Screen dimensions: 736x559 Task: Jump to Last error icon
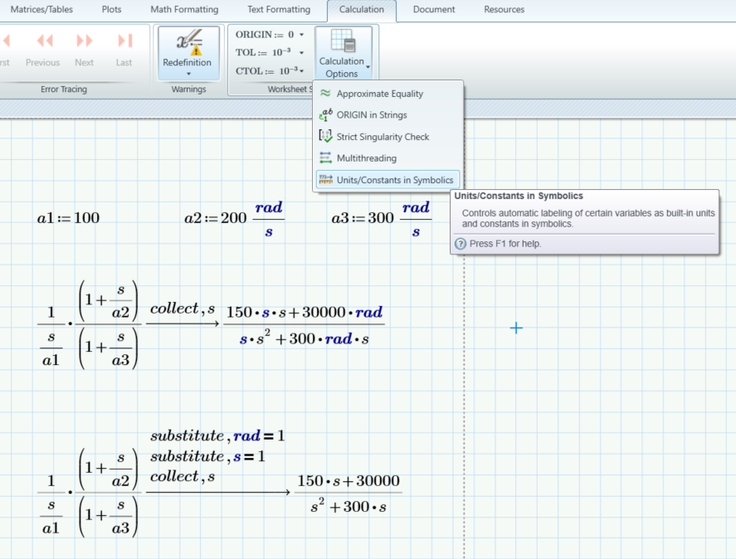124,41
